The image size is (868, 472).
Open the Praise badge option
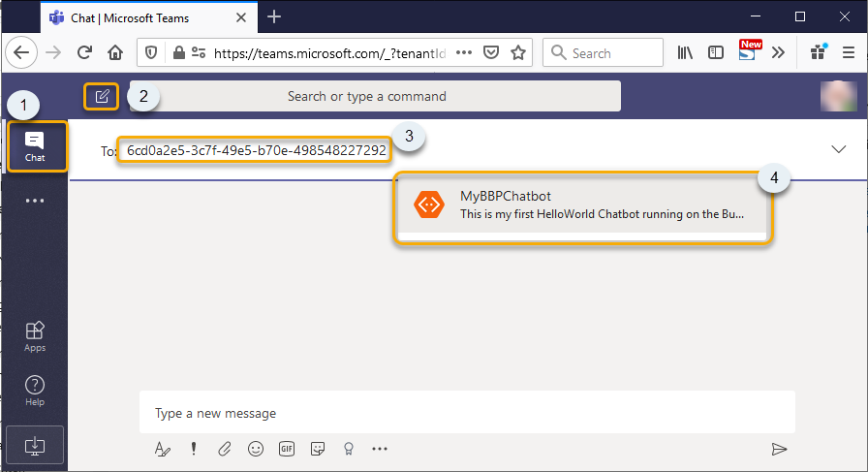pos(348,449)
